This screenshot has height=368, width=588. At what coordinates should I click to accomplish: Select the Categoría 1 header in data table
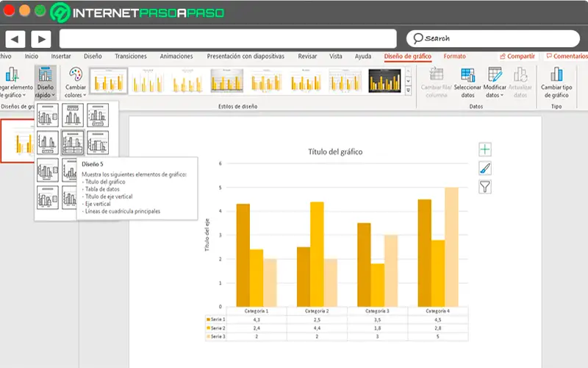(257, 311)
